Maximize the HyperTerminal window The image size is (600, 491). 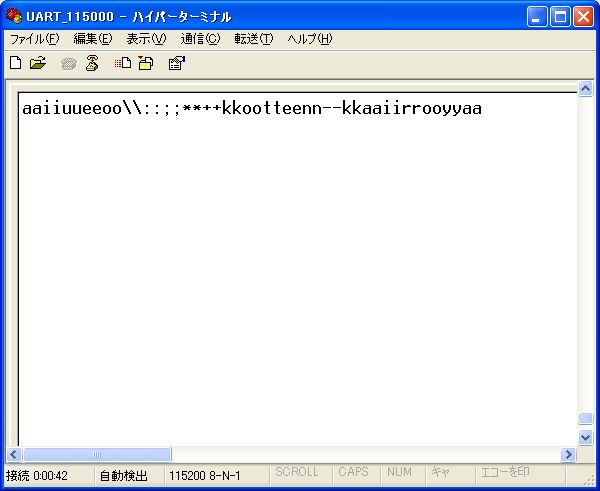pos(560,17)
